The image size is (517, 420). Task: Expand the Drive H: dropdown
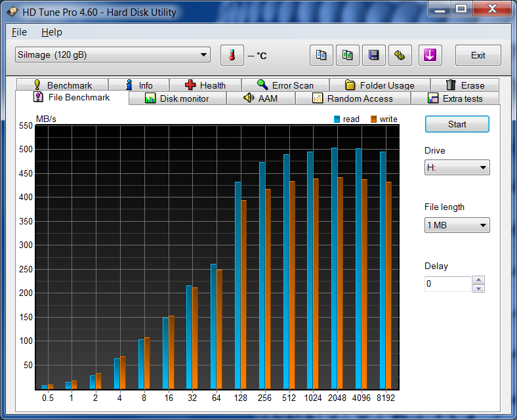point(457,167)
